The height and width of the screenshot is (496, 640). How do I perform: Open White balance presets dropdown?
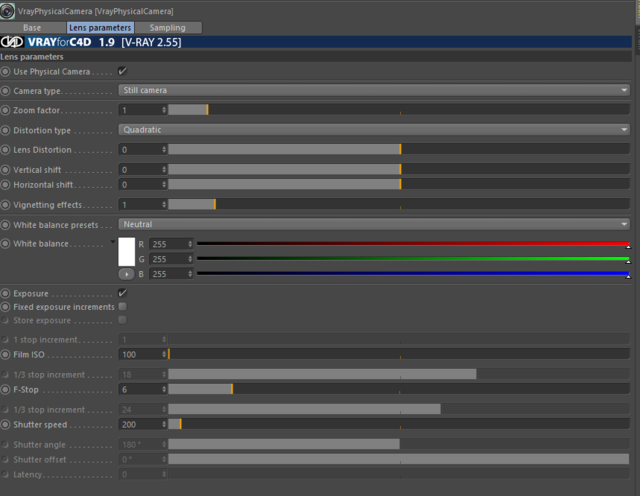pyautogui.click(x=374, y=224)
